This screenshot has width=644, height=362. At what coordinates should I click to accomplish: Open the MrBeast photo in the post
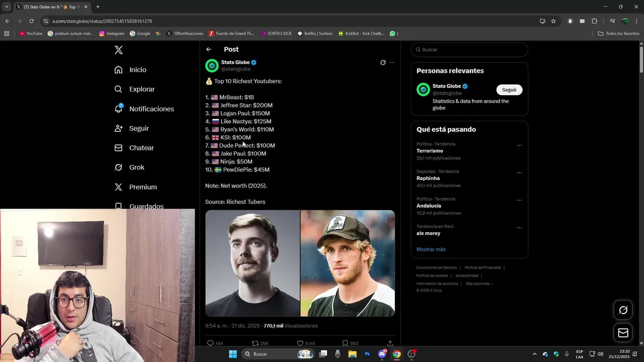click(253, 263)
